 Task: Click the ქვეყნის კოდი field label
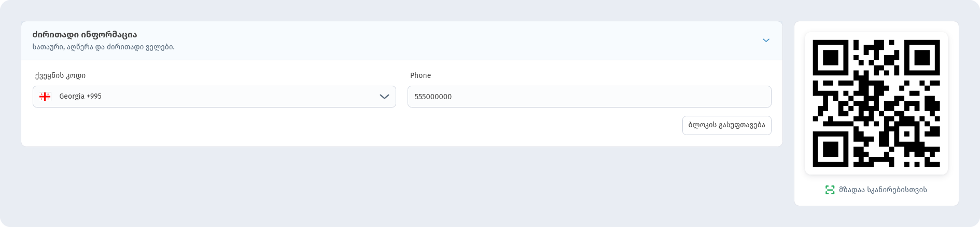point(60,76)
